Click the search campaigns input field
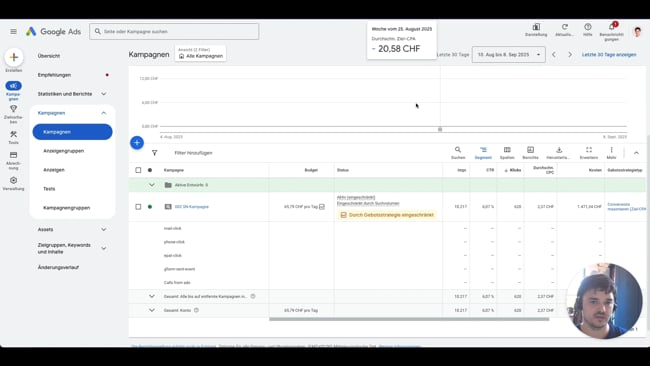 pyautogui.click(x=174, y=32)
